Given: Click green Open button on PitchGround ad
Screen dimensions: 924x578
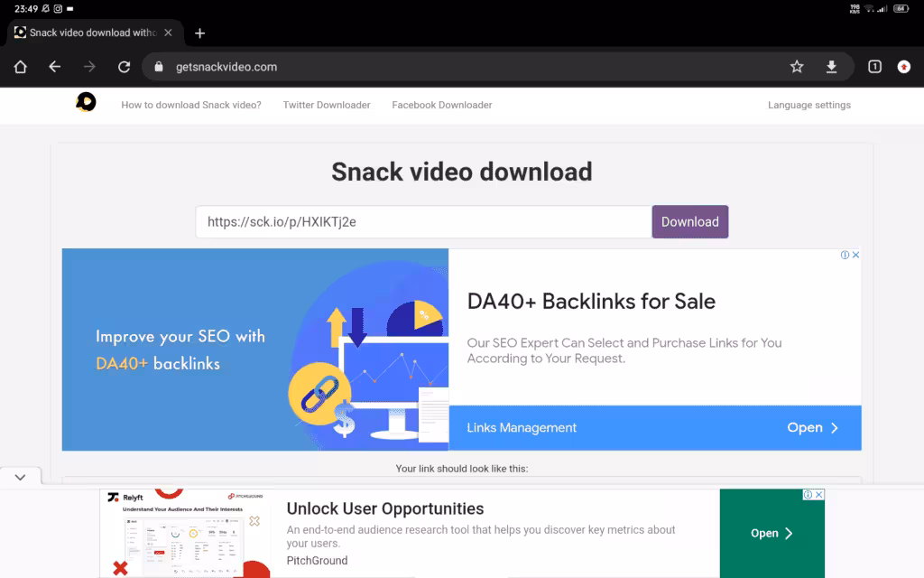Looking at the screenshot, I should click(x=772, y=533).
